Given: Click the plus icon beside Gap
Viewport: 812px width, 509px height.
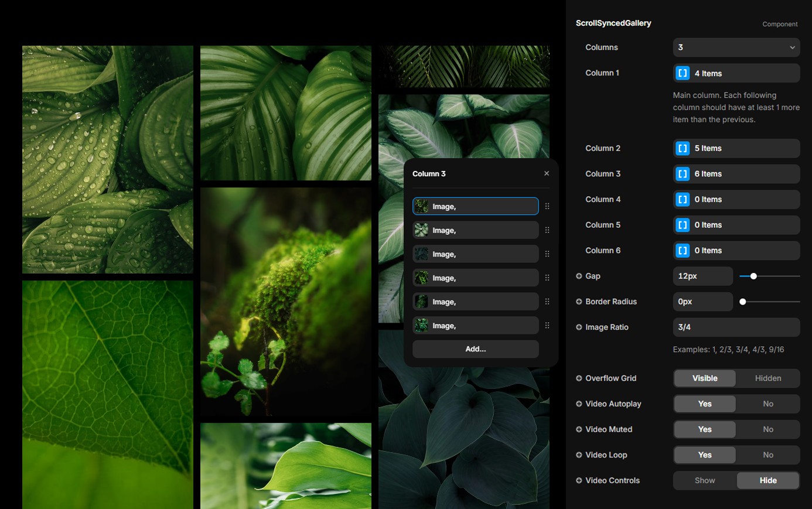Looking at the screenshot, I should [x=579, y=276].
